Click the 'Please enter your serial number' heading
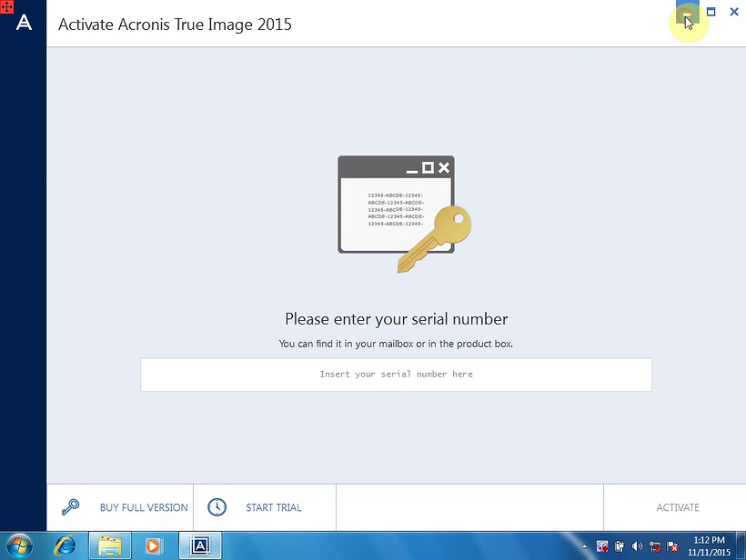 (x=397, y=319)
